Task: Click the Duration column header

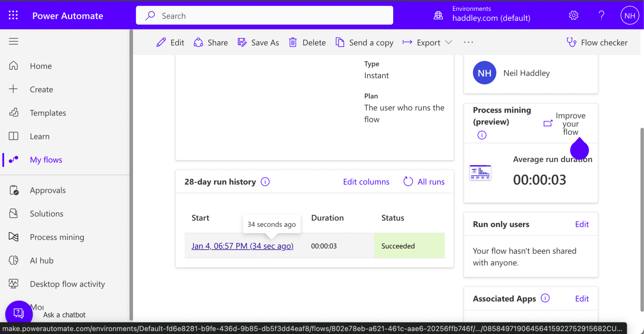Action: (x=327, y=218)
